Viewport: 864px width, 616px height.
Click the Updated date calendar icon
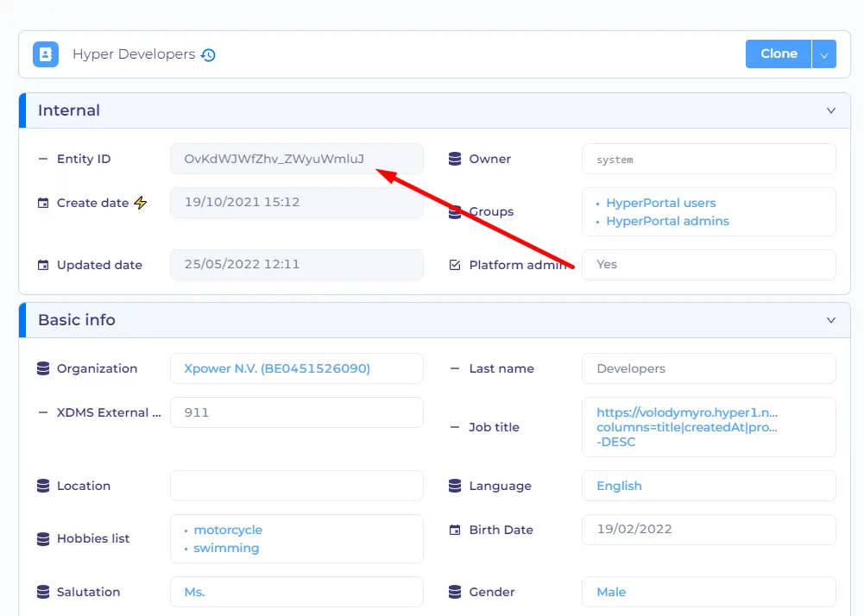click(x=43, y=265)
